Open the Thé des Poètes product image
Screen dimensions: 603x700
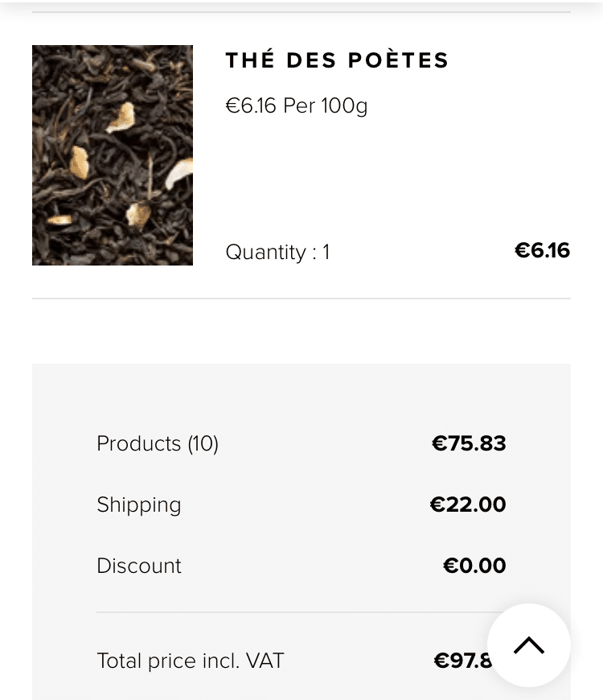(113, 155)
